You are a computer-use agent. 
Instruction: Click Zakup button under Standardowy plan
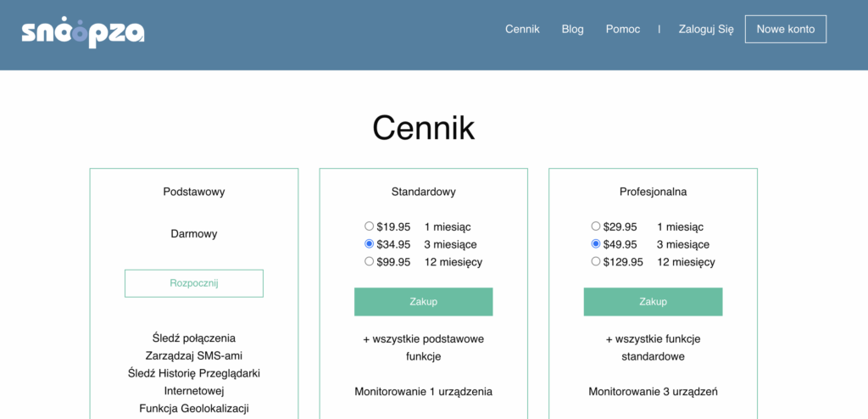pyautogui.click(x=423, y=302)
